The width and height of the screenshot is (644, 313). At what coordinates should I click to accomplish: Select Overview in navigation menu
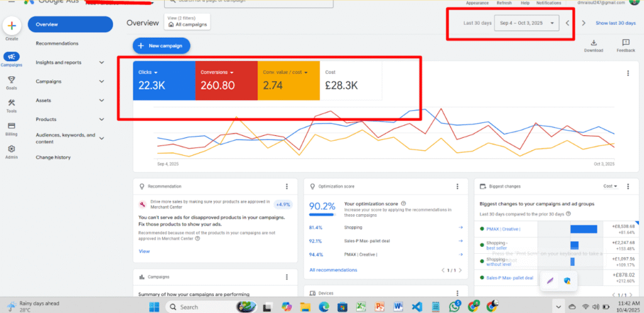(70, 25)
